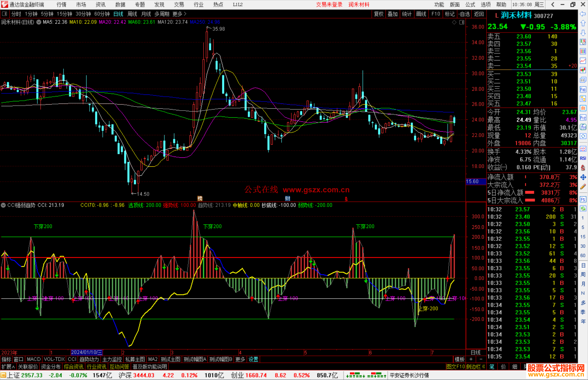The image size is (588, 380).
Task: Toggle the round button beside 润禾材料(日线) label
Action: click(39, 22)
